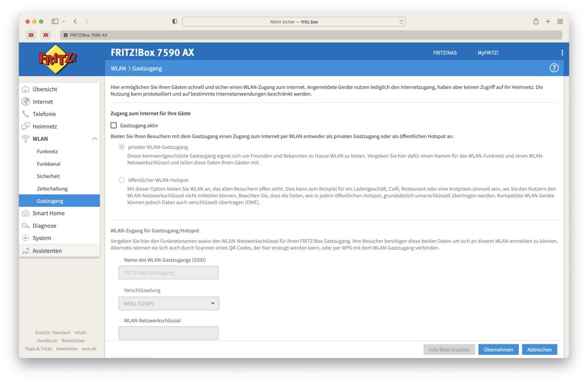Select öffentlicher WLAN-Hotspot radio button
The height and width of the screenshot is (383, 588).
point(121,180)
